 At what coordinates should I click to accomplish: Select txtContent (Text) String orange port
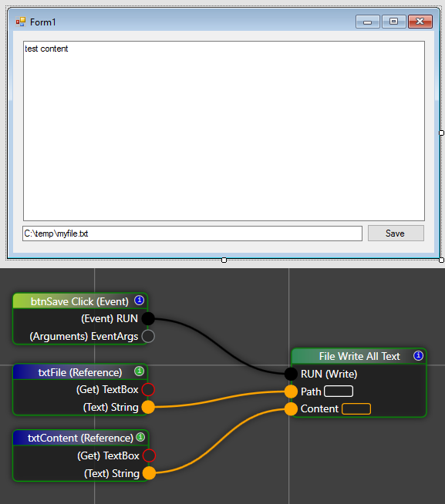pyautogui.click(x=149, y=473)
